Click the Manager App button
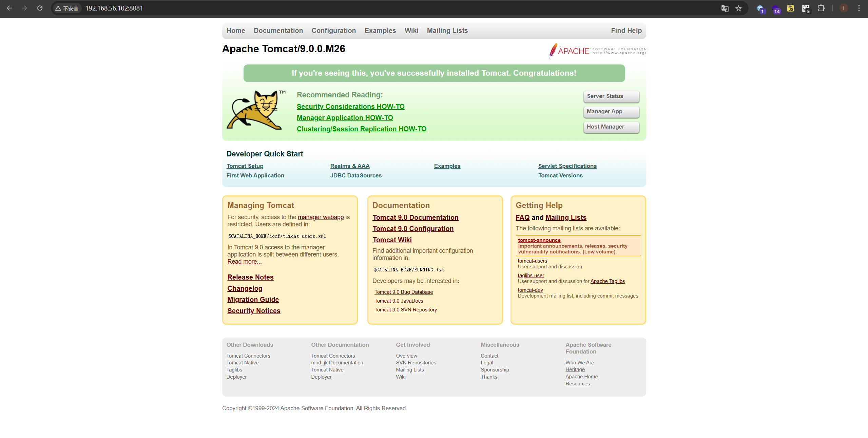 coord(611,112)
